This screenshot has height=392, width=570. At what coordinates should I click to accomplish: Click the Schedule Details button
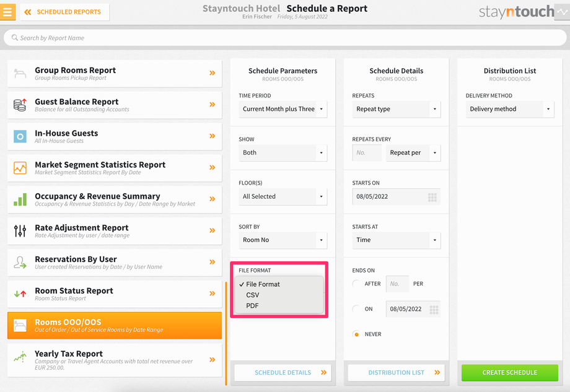[x=283, y=373]
